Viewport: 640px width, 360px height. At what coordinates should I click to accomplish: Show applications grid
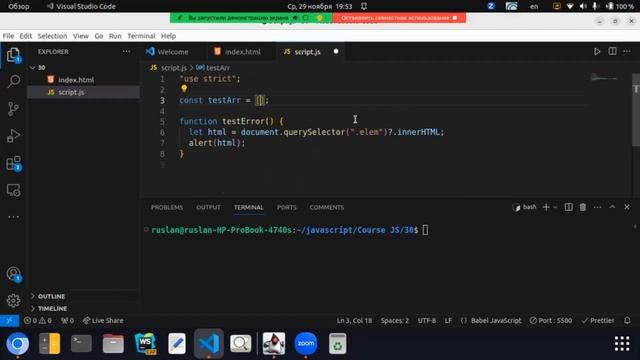(x=622, y=344)
